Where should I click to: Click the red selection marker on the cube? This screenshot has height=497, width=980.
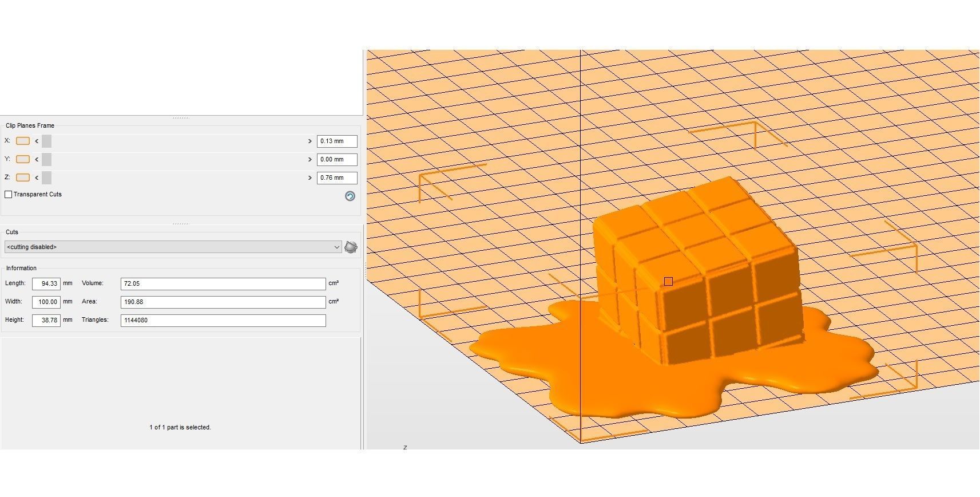pos(668,281)
